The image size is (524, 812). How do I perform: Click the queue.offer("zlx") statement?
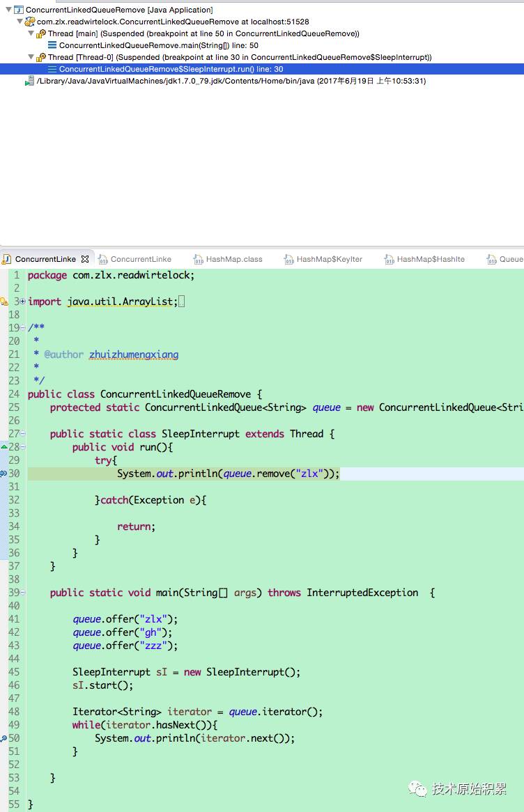[x=125, y=619]
